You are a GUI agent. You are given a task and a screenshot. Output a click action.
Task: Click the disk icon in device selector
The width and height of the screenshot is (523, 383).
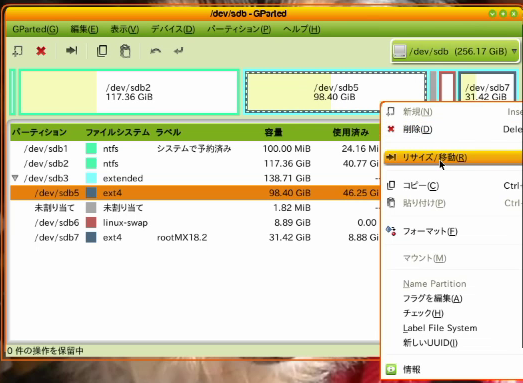tap(399, 51)
